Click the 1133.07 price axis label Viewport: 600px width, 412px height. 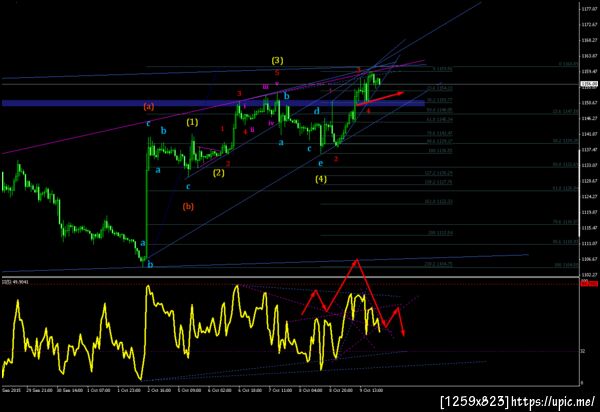[x=589, y=165]
